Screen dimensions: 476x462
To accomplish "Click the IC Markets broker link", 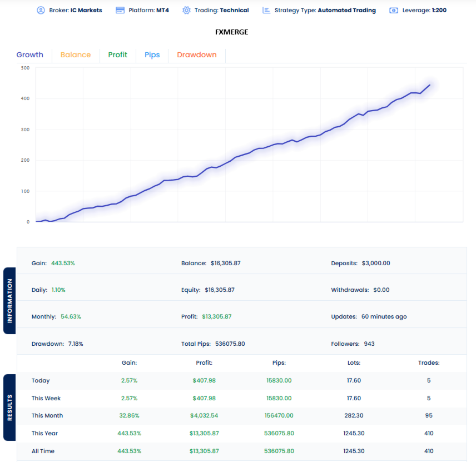I will click(85, 10).
